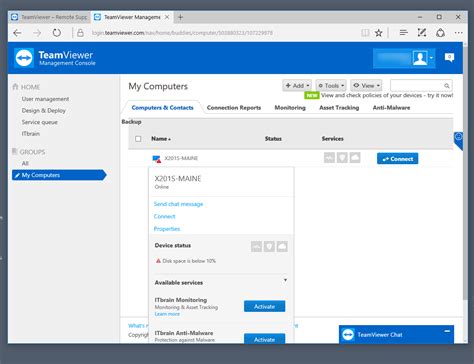This screenshot has width=474, height=364.
Task: Open Design & Deploy in sidebar
Action: pyautogui.click(x=44, y=110)
